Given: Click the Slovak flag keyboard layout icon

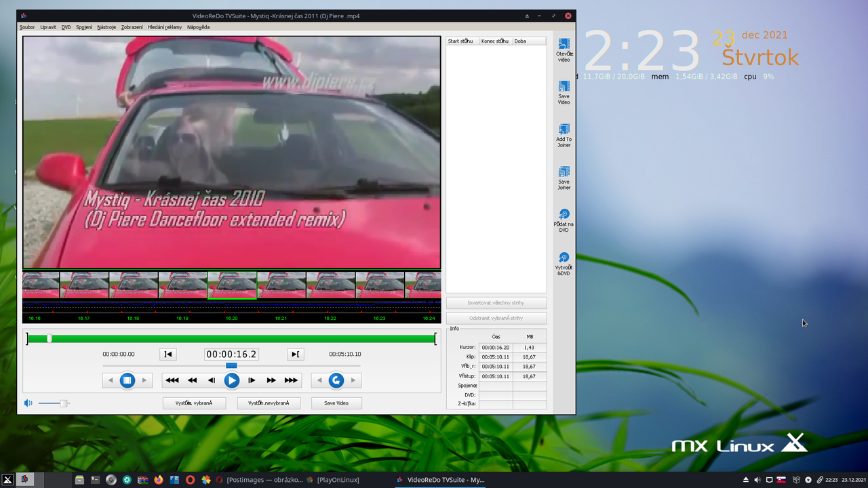Looking at the screenshot, I should click(781, 480).
